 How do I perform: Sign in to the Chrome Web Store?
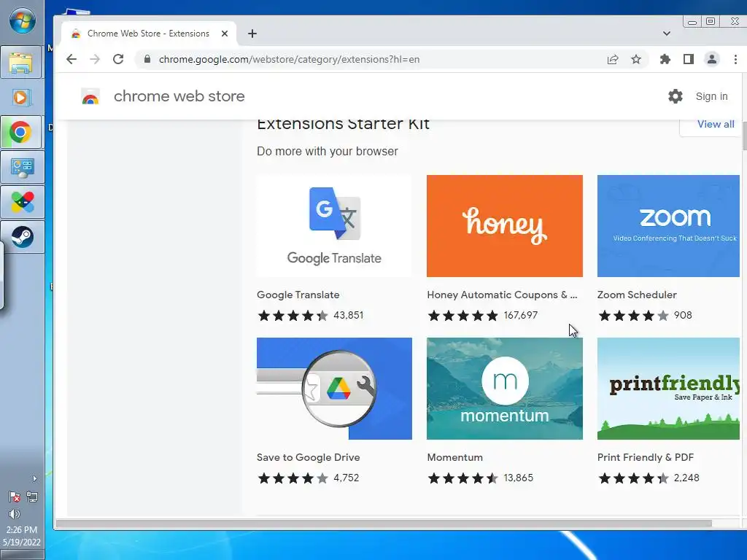coord(711,96)
